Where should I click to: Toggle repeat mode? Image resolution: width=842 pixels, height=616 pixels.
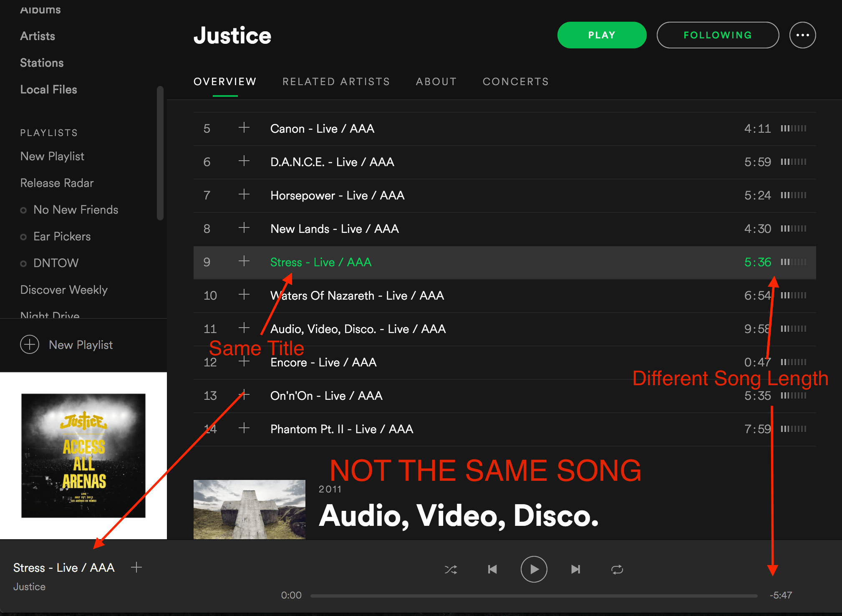tap(617, 569)
